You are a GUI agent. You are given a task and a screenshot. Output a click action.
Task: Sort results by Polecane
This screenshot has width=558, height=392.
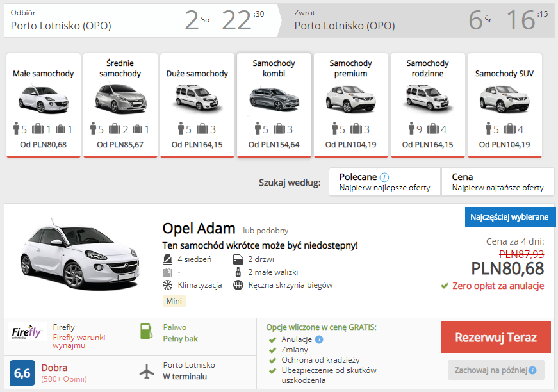tap(384, 182)
